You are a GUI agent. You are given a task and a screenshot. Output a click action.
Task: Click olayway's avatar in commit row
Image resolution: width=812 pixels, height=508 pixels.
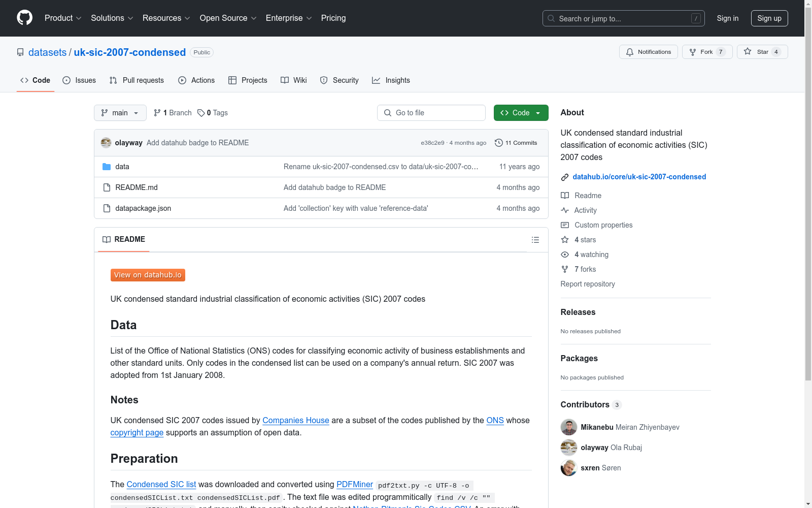point(106,143)
